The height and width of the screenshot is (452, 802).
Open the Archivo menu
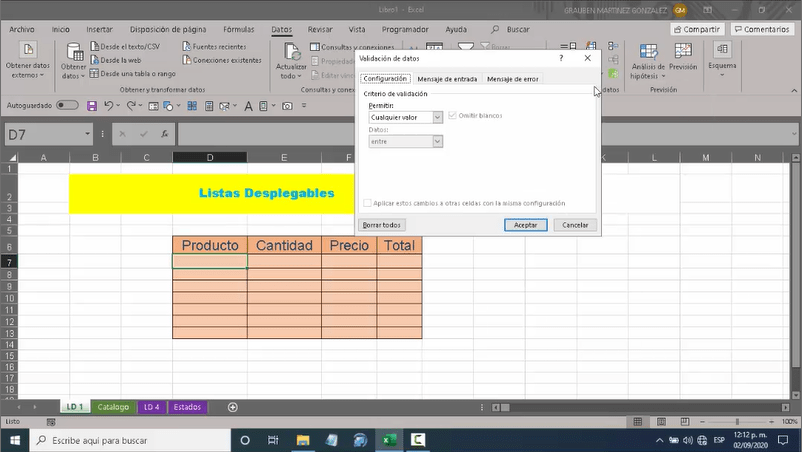[x=22, y=30]
